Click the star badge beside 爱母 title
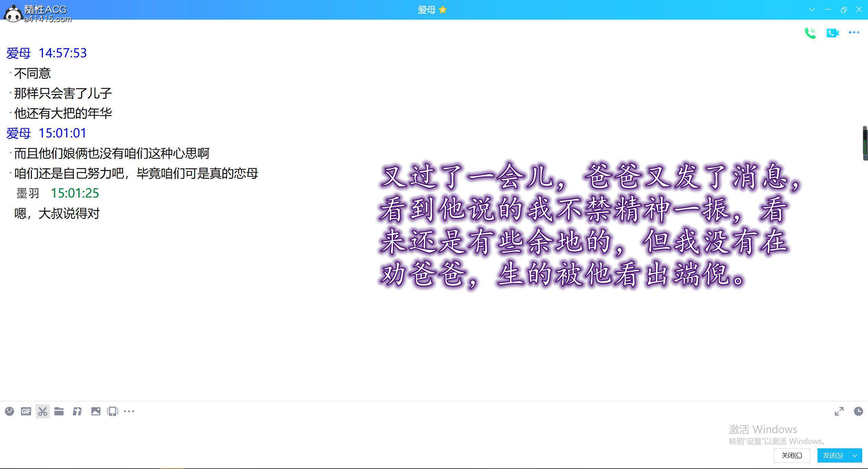 442,10
